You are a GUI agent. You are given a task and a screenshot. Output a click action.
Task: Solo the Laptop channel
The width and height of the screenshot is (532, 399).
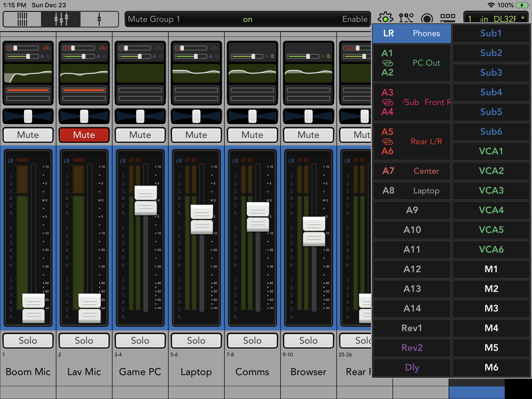pyautogui.click(x=196, y=341)
